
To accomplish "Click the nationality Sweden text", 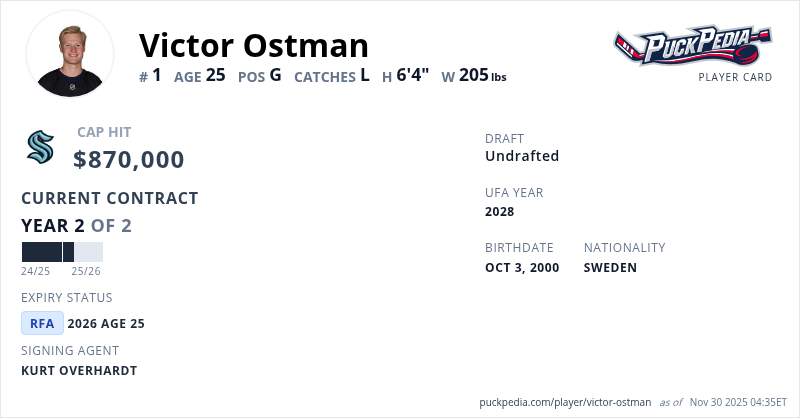I will coord(610,267).
